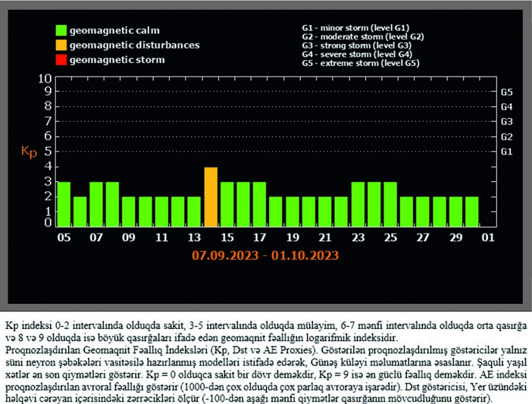Click the green bar above day 29
Image resolution: width=532 pixels, height=404 pixels.
(456, 211)
